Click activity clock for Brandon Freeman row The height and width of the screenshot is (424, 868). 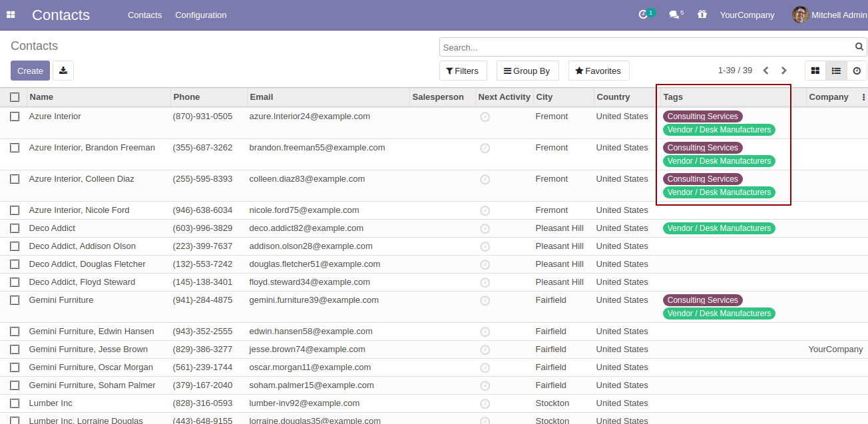[485, 148]
